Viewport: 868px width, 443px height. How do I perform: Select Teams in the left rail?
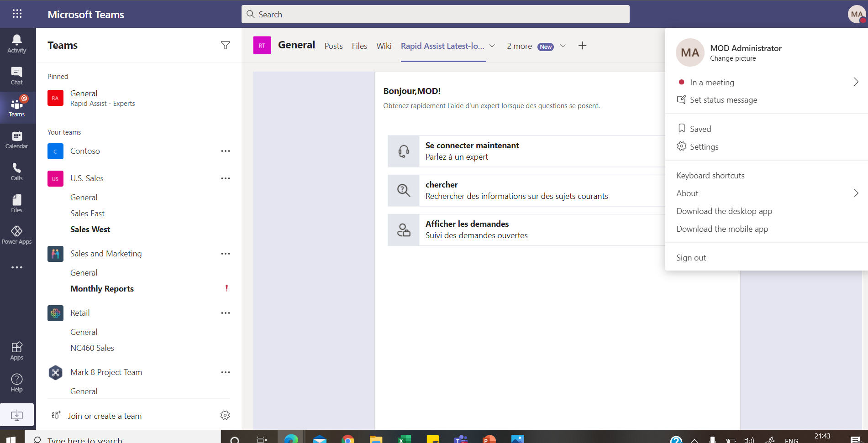(x=17, y=108)
